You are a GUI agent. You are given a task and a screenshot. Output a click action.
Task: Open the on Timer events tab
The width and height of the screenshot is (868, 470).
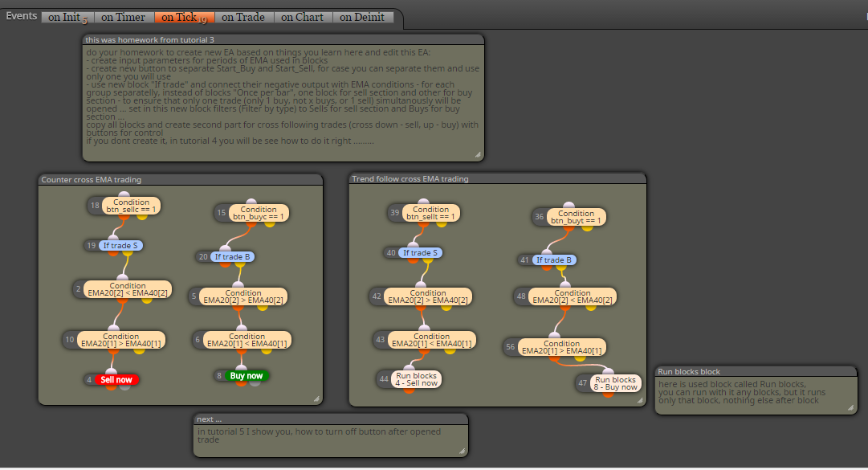(x=124, y=17)
